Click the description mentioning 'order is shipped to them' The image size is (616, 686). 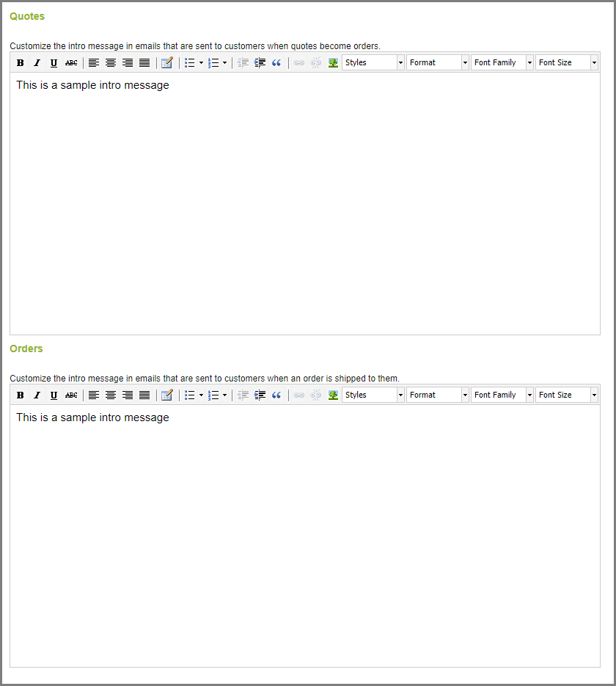[205, 379]
